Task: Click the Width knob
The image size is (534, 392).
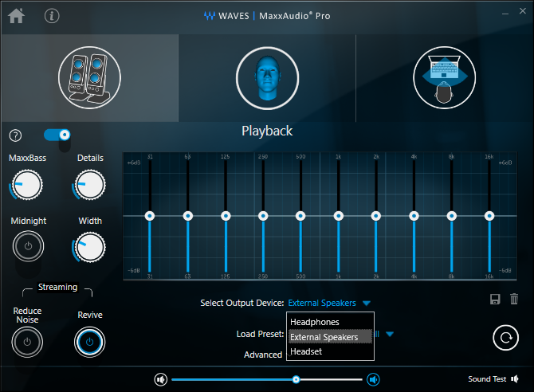Action: 90,247
